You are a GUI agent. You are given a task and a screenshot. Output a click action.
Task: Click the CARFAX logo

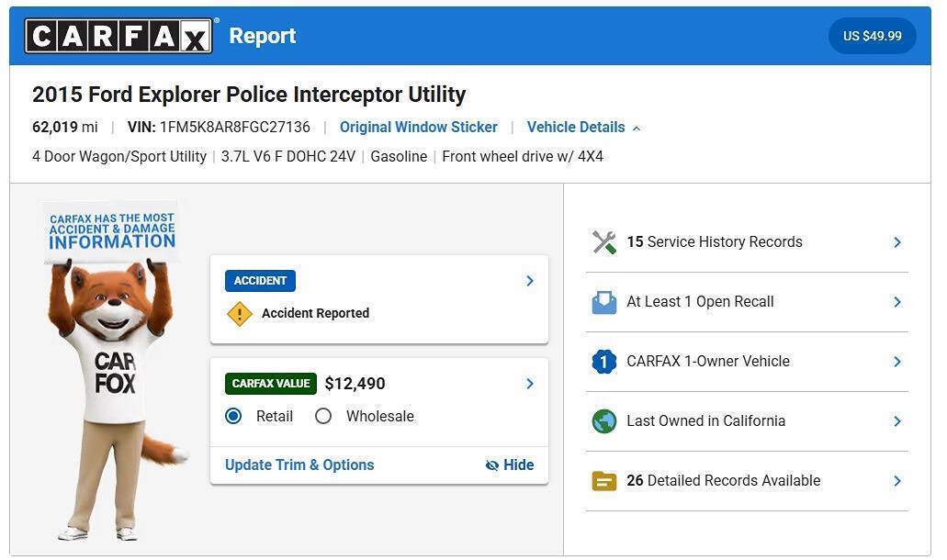118,36
